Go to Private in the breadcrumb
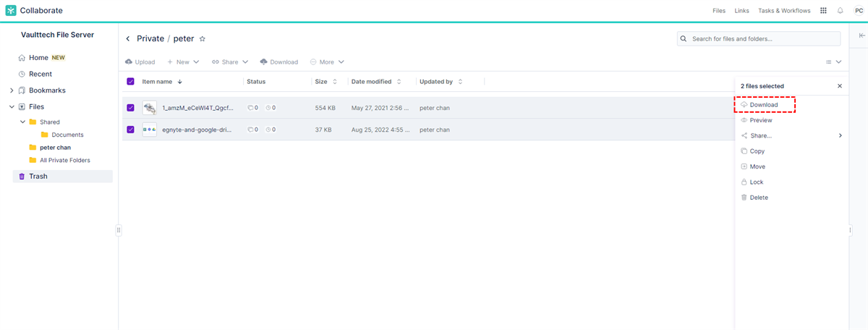Viewport: 868px width, 330px height. coord(150,38)
